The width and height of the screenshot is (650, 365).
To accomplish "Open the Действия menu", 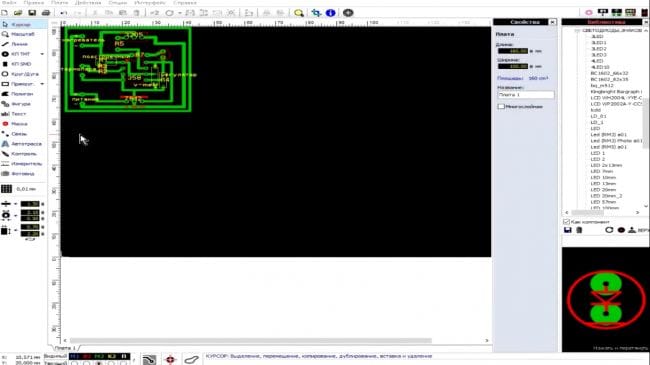I will (x=88, y=2).
